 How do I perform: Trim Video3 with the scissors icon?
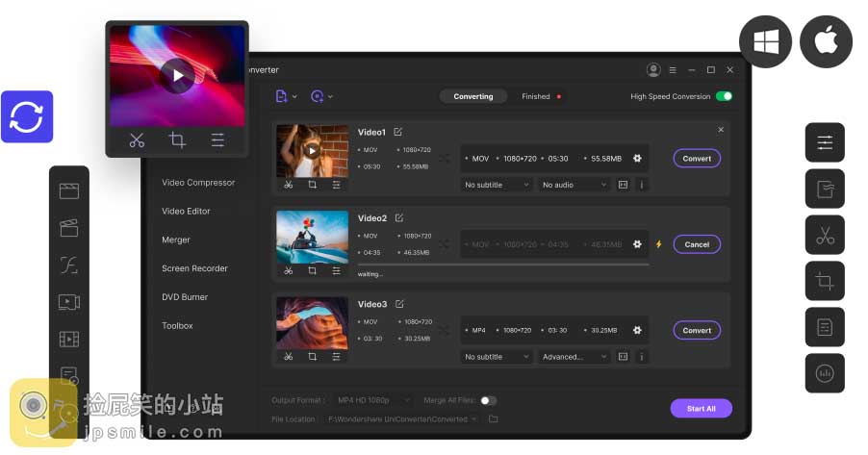point(289,357)
